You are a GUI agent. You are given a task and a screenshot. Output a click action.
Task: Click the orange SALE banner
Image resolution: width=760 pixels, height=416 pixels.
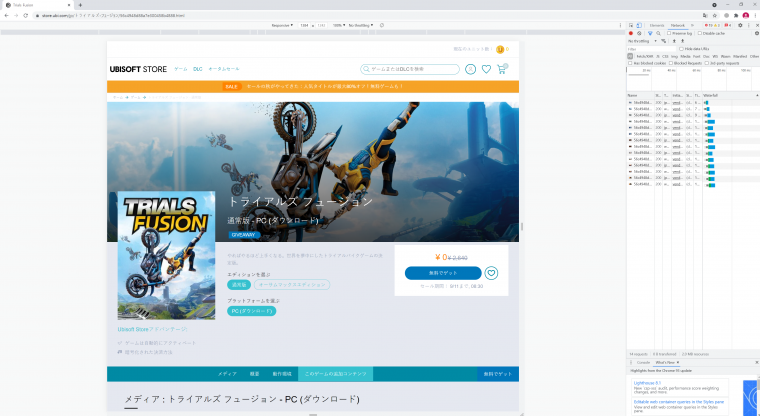313,86
